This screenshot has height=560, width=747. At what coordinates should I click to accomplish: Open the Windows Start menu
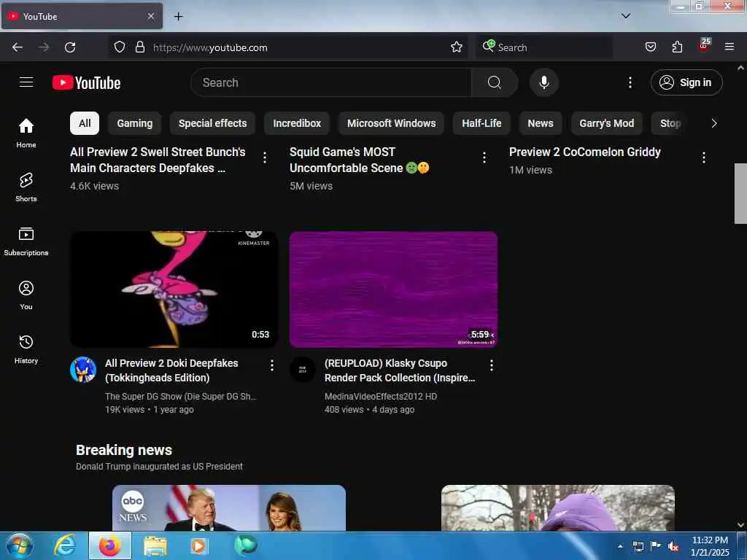[x=19, y=545]
